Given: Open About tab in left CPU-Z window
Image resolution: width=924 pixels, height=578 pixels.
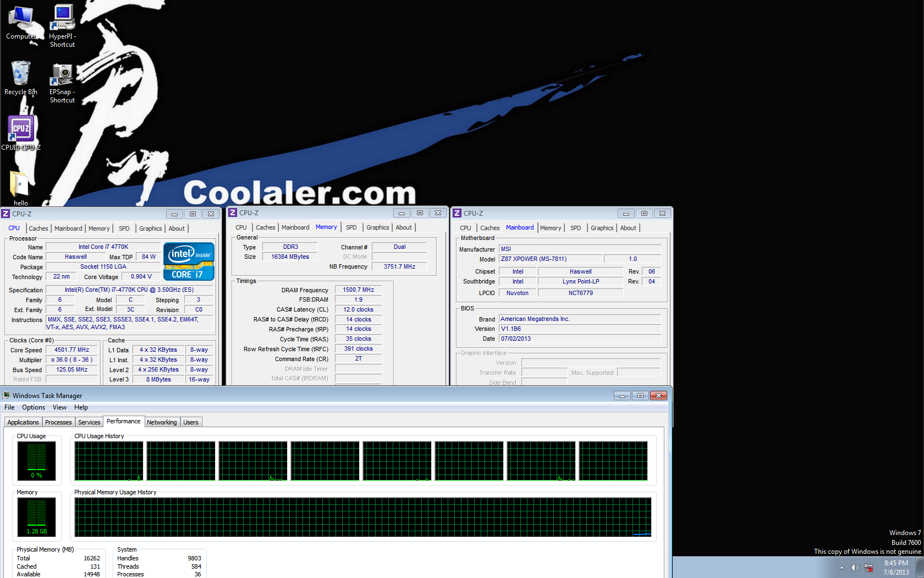Looking at the screenshot, I should [177, 228].
